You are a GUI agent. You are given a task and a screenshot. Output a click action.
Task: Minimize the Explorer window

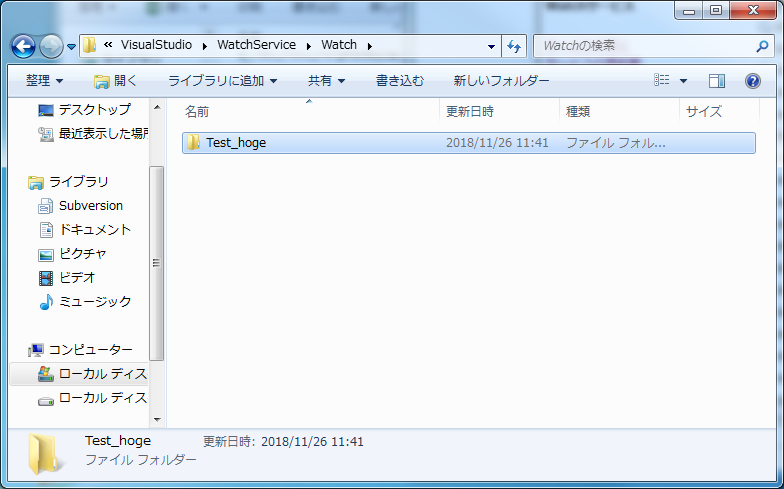click(689, 10)
